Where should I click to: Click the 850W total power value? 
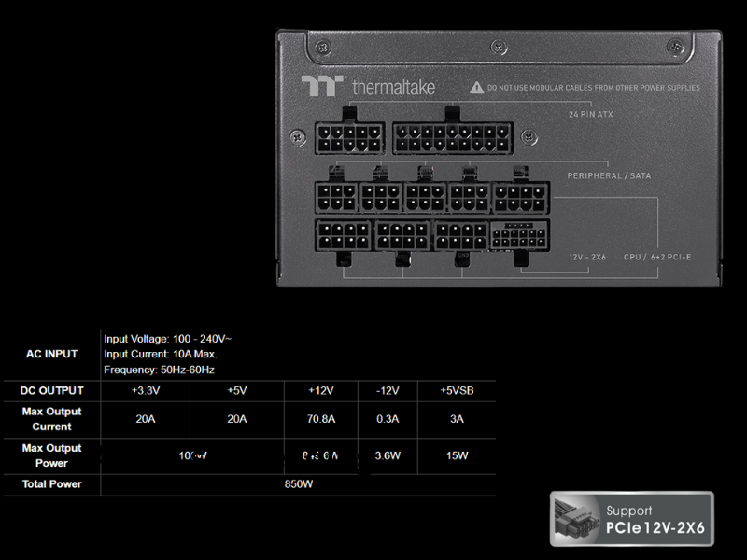tap(298, 484)
